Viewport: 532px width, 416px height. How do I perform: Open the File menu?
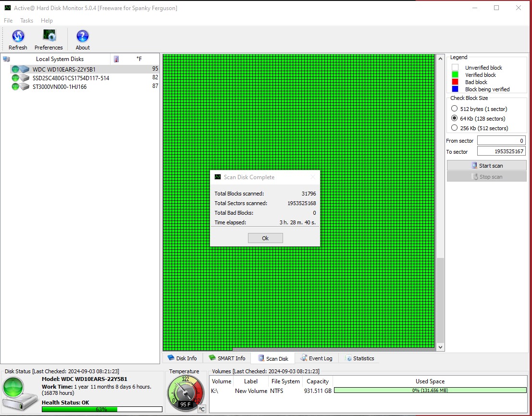(x=8, y=21)
